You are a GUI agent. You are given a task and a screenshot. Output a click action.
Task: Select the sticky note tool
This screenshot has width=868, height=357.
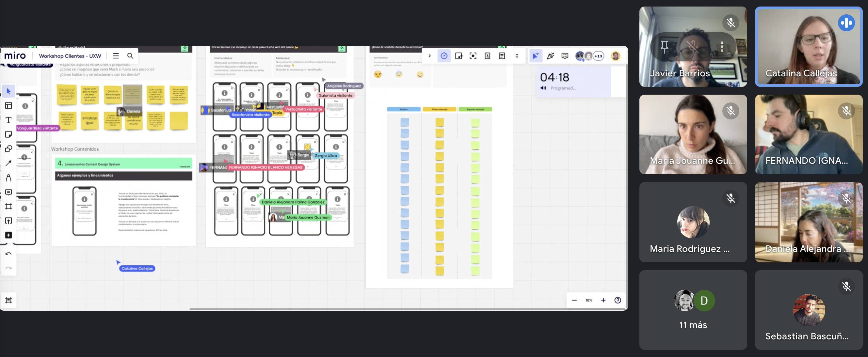[8, 134]
